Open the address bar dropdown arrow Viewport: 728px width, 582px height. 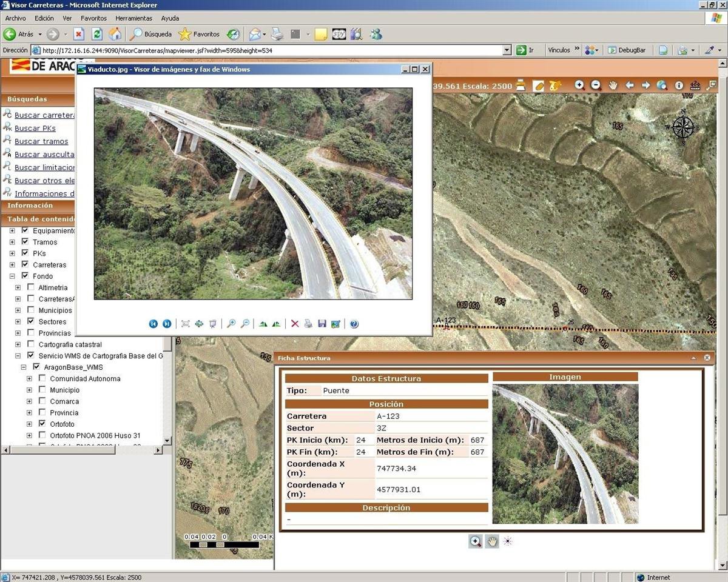click(x=507, y=50)
